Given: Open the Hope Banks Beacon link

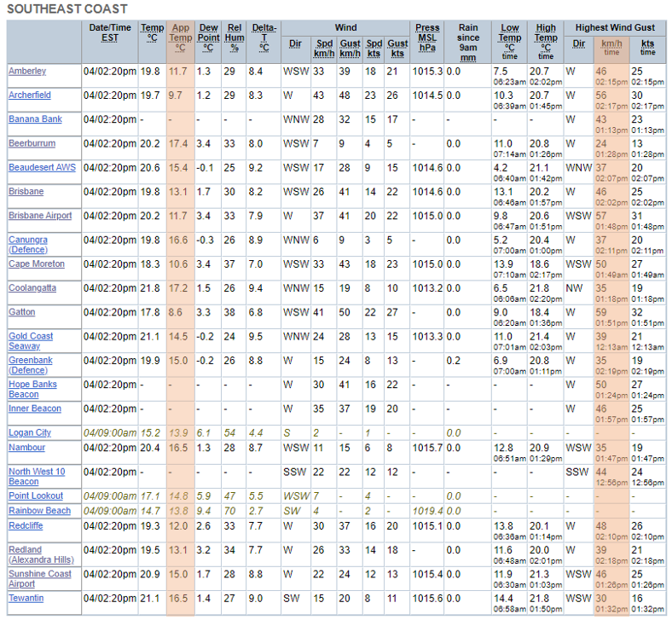Looking at the screenshot, I should [32, 389].
